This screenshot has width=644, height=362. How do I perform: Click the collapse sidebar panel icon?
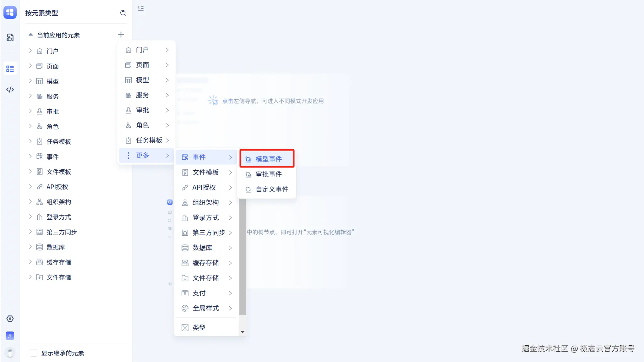coord(141,8)
